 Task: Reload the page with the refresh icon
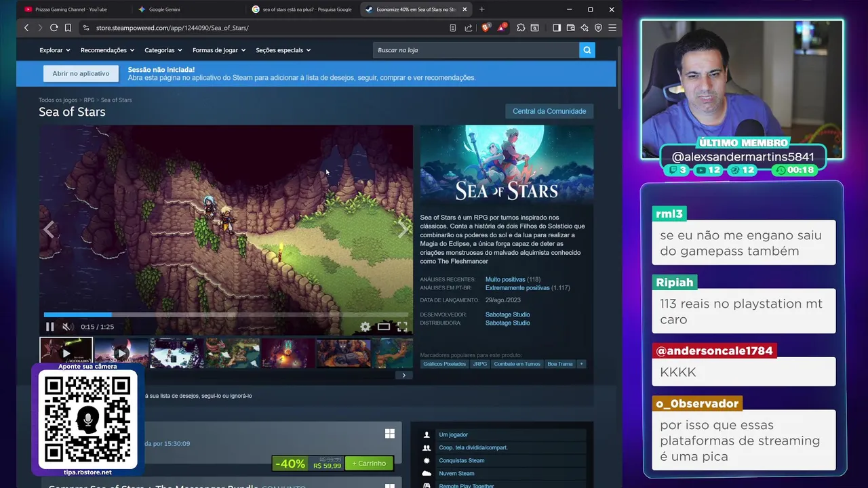[x=54, y=28]
